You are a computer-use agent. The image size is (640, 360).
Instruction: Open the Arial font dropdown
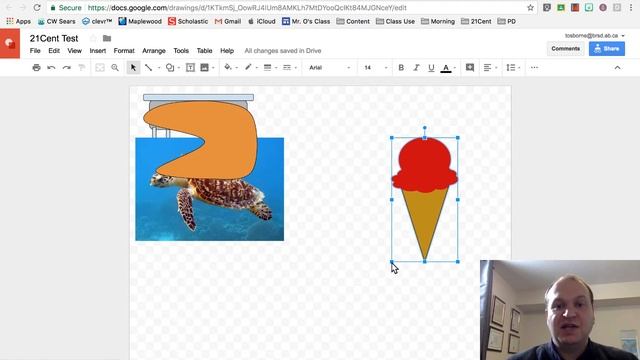point(329,67)
